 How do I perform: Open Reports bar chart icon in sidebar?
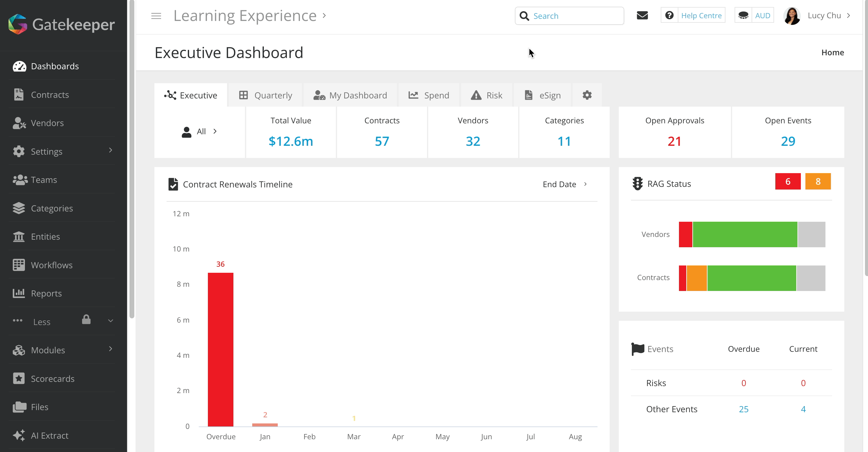pos(19,293)
